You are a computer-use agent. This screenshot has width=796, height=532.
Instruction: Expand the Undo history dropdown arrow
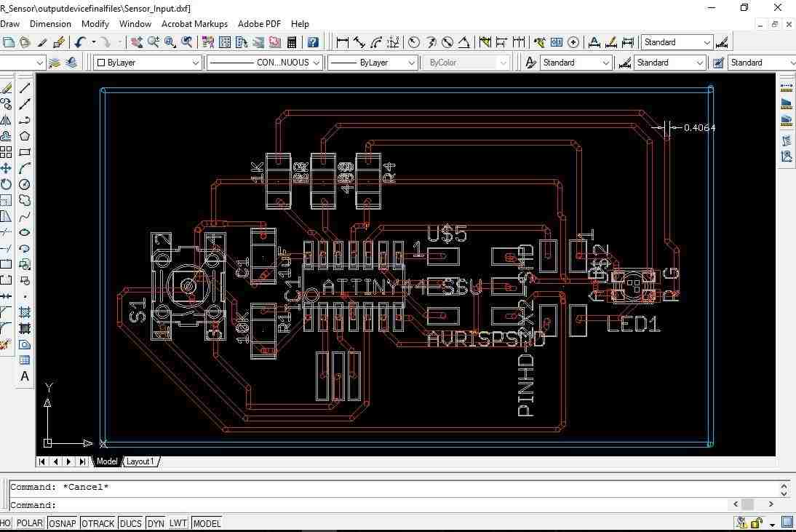(93, 42)
